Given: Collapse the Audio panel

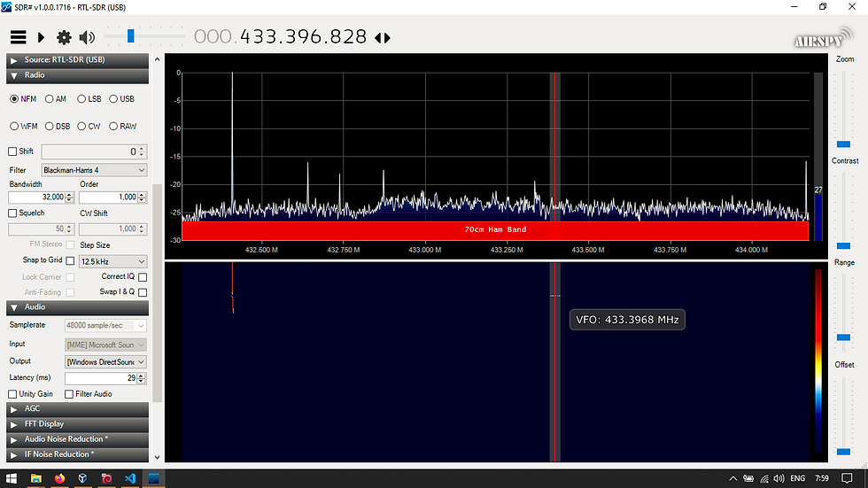Looking at the screenshot, I should [78, 307].
